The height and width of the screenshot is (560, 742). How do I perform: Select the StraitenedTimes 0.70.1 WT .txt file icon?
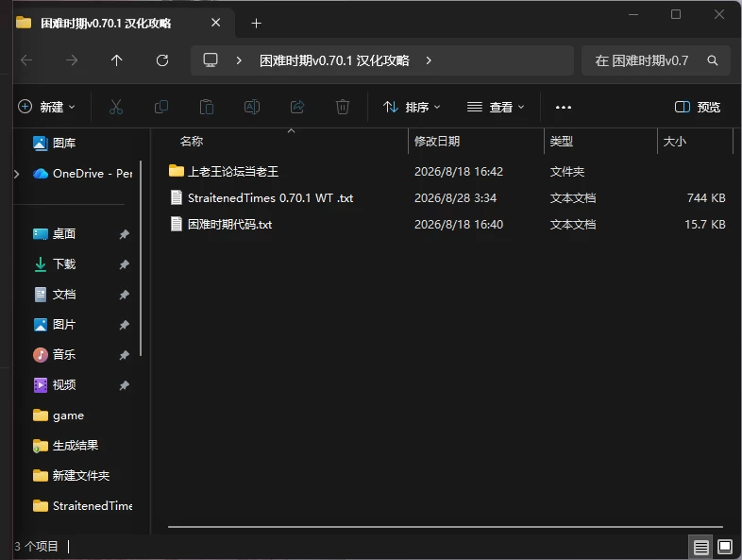[x=176, y=197]
